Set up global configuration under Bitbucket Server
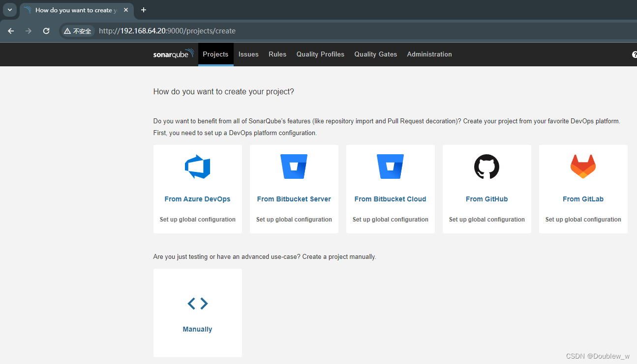Image resolution: width=637 pixels, height=364 pixels. click(x=294, y=220)
